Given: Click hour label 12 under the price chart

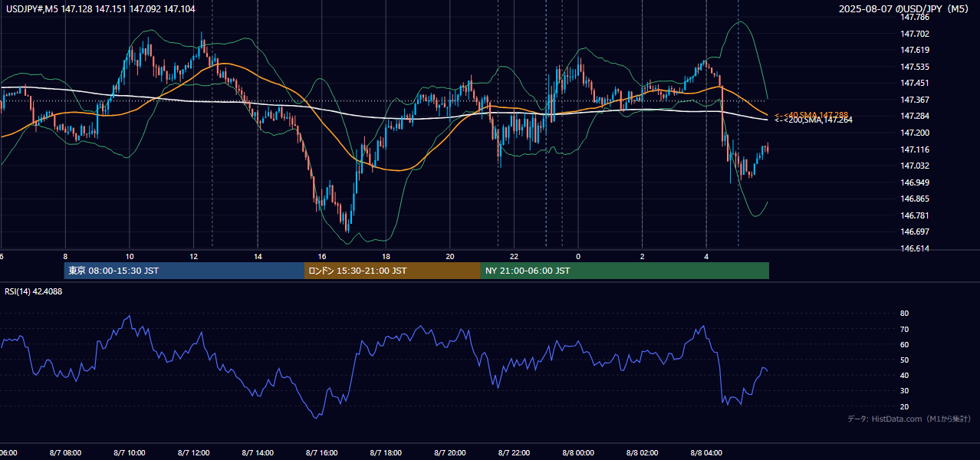Looking at the screenshot, I should pyautogui.click(x=193, y=256).
